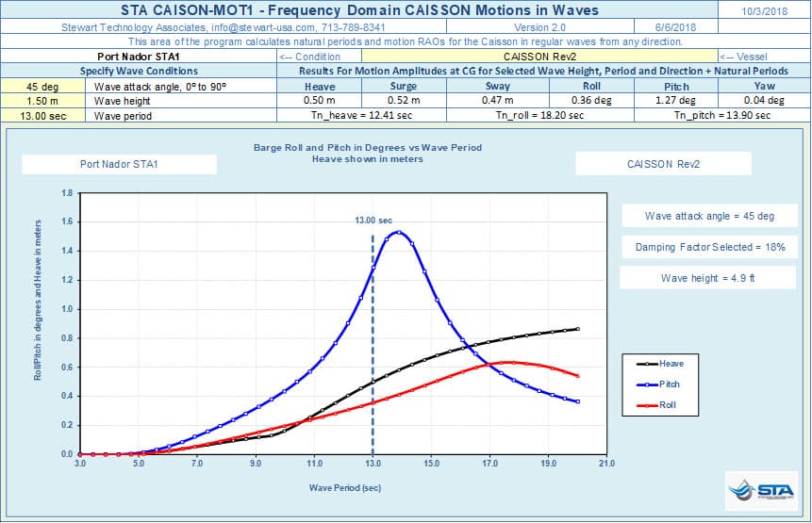
Task: Click the blue Pitch legend marker
Action: [x=644, y=384]
